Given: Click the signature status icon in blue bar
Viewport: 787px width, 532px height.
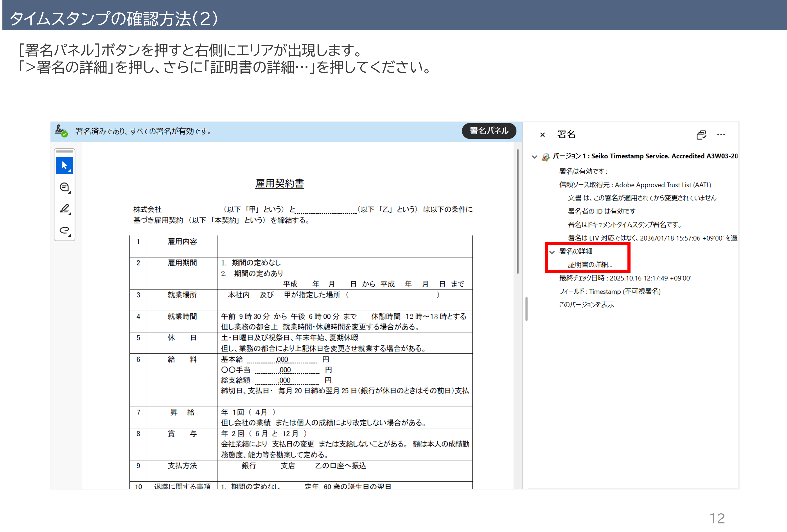Looking at the screenshot, I should point(61,131).
